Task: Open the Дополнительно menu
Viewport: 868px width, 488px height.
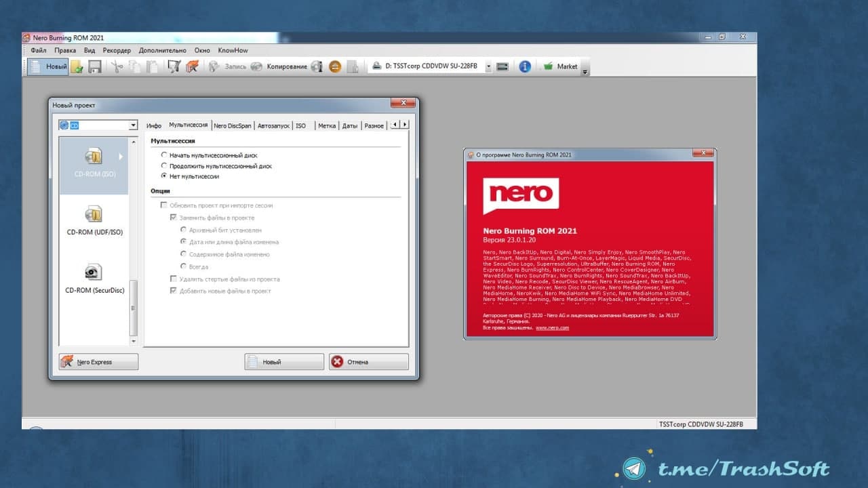Action: 162,50
